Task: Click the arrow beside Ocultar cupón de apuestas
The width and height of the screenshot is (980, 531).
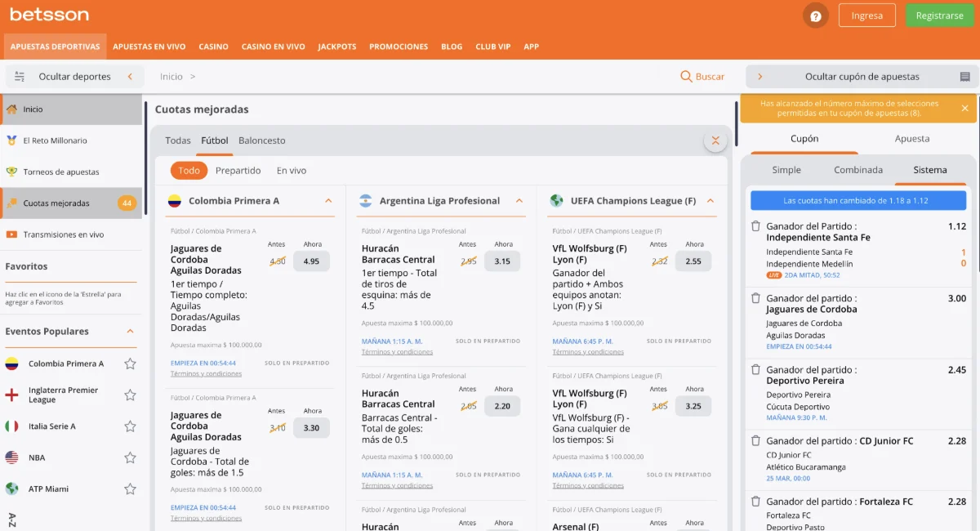Action: [760, 77]
